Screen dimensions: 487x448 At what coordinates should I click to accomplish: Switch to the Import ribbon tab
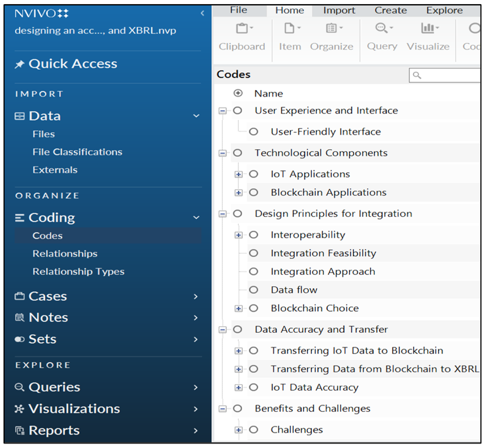point(339,10)
